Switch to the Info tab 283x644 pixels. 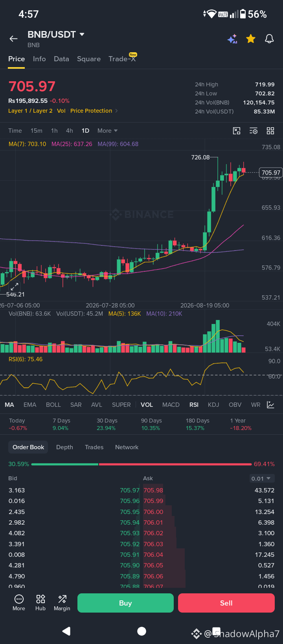click(39, 59)
